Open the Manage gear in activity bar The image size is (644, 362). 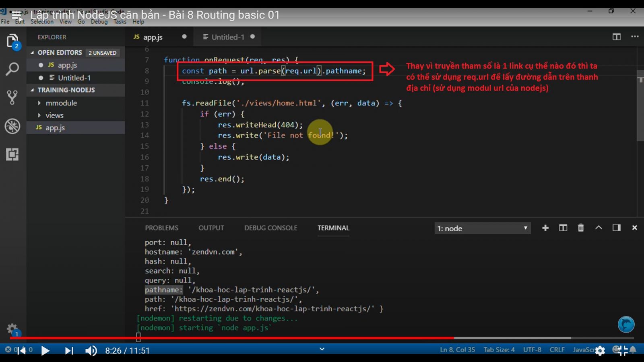[x=12, y=329]
